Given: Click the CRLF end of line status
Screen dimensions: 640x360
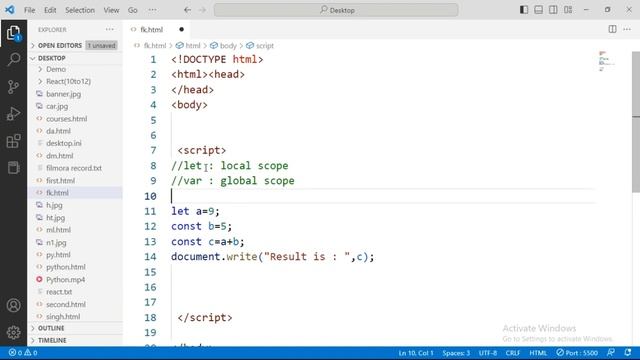Looking at the screenshot, I should click(513, 353).
